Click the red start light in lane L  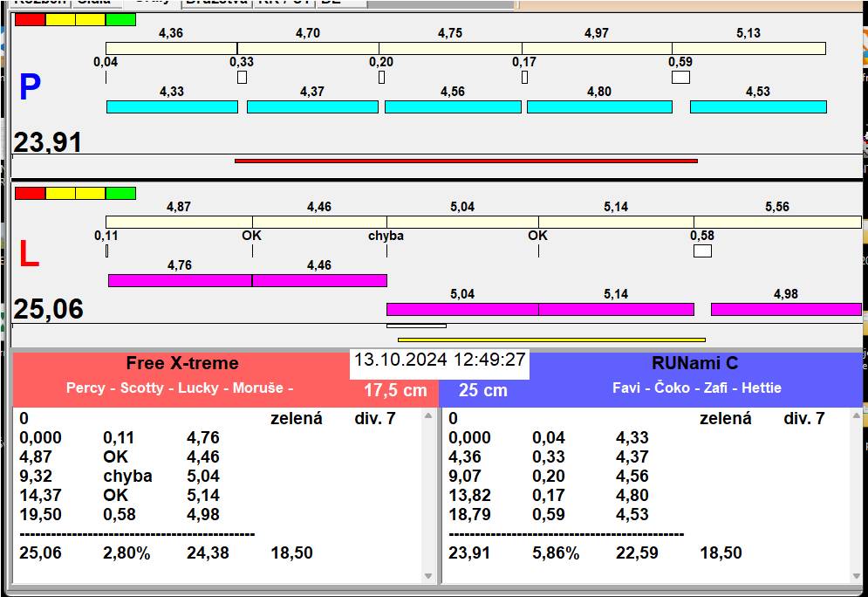(30, 193)
